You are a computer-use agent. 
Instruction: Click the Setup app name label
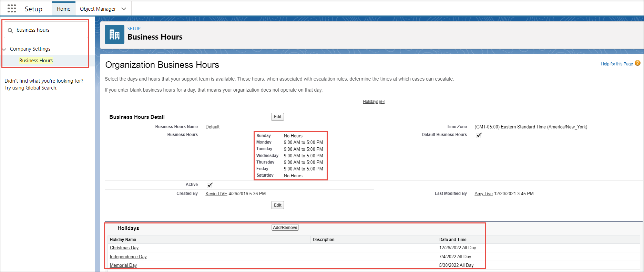(x=33, y=9)
